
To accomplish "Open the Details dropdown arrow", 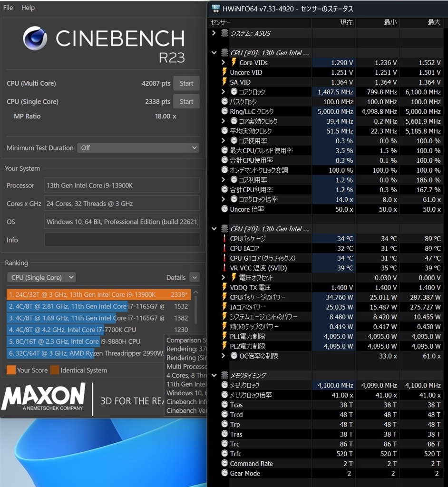I will coord(195,277).
